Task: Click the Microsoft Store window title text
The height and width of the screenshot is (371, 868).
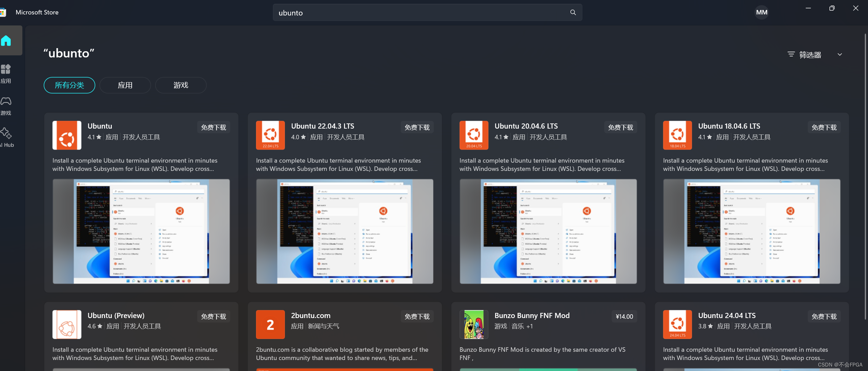Action: tap(37, 12)
